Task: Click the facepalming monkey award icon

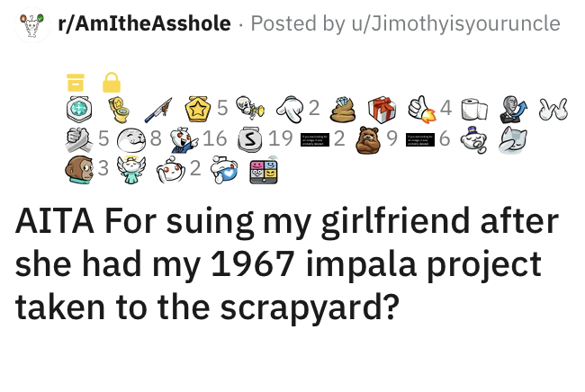Action: (80, 167)
